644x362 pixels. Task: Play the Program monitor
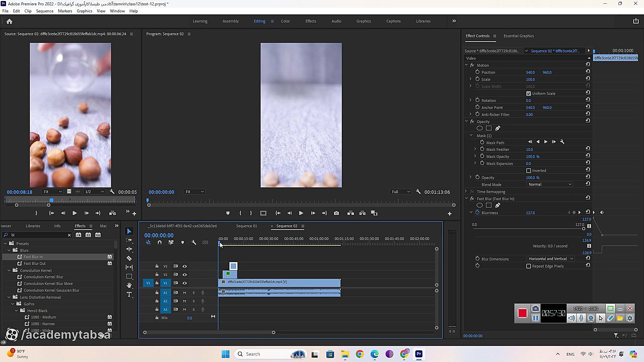(301, 213)
